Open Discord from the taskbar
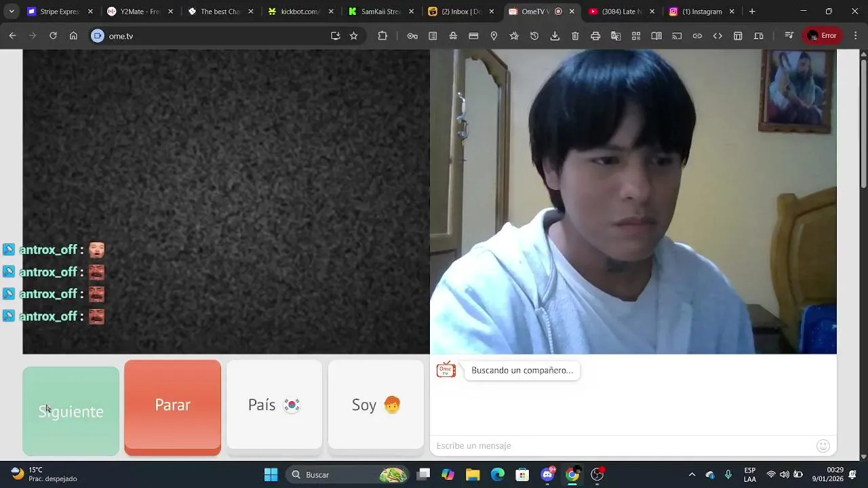The width and height of the screenshot is (868, 488). coord(547,474)
